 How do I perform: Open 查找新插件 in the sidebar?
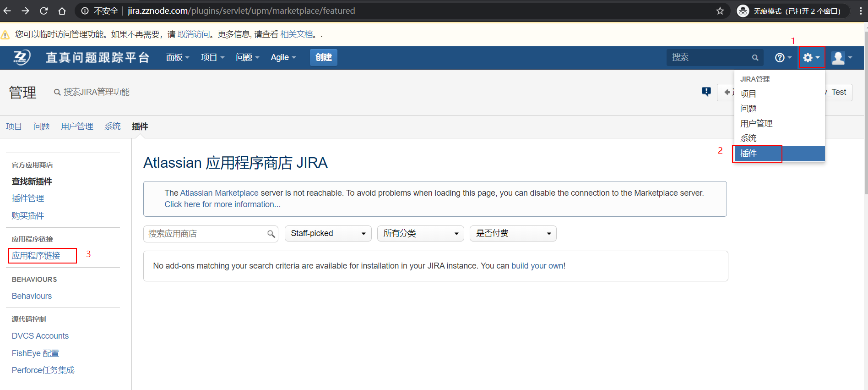32,181
